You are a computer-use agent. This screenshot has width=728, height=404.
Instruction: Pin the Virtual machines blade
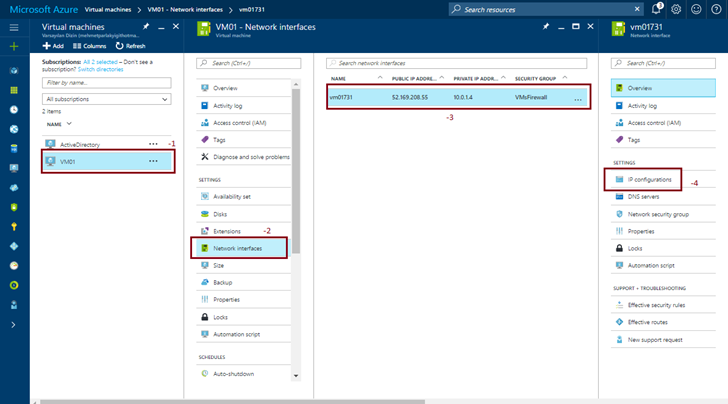point(146,27)
